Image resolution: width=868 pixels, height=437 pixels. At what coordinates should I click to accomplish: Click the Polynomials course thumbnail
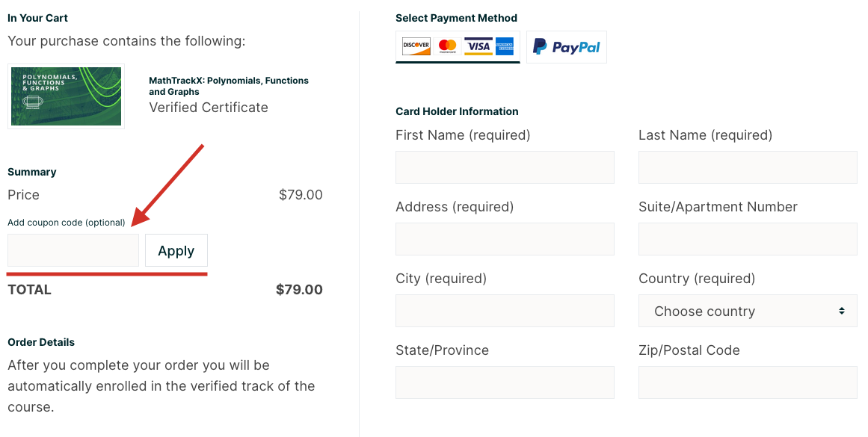pyautogui.click(x=66, y=96)
